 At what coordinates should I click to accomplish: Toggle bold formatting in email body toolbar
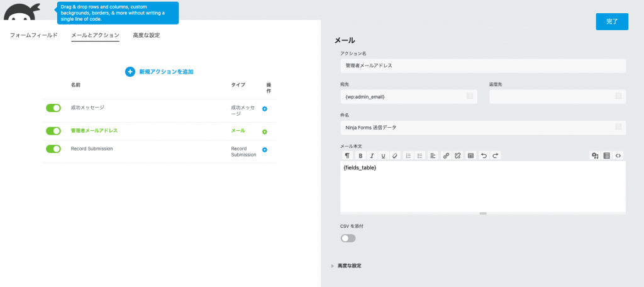(x=360, y=155)
